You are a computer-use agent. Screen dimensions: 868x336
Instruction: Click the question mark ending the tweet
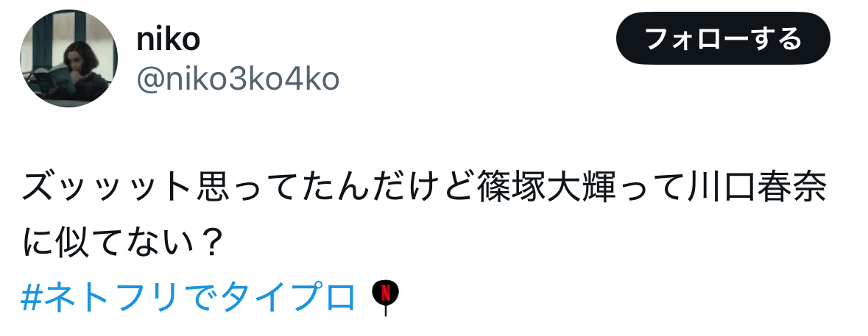tap(209, 243)
